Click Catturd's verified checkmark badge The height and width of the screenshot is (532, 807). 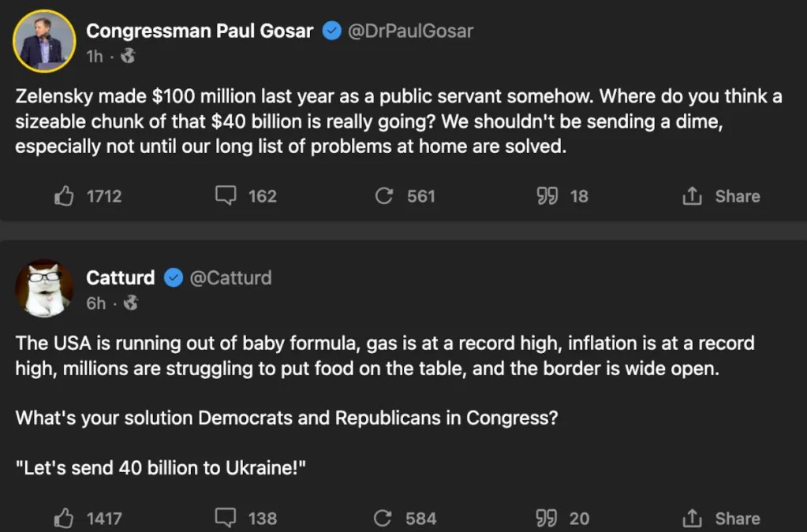(x=174, y=277)
